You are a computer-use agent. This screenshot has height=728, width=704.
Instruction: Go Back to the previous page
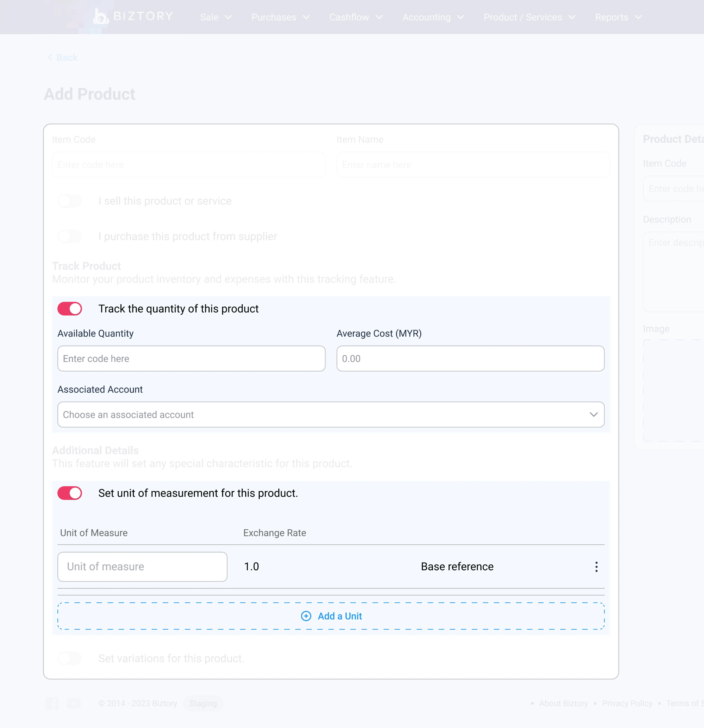62,58
